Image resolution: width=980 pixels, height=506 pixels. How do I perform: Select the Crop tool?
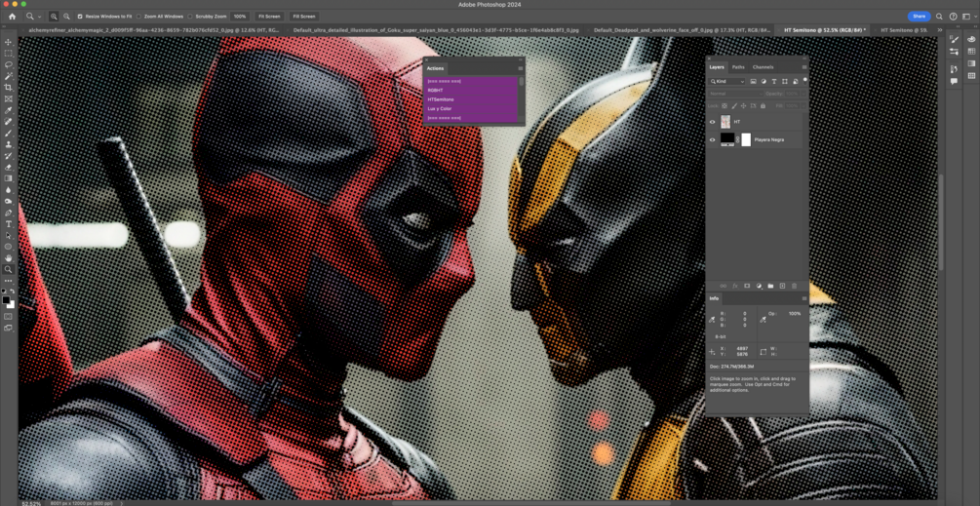[9, 88]
